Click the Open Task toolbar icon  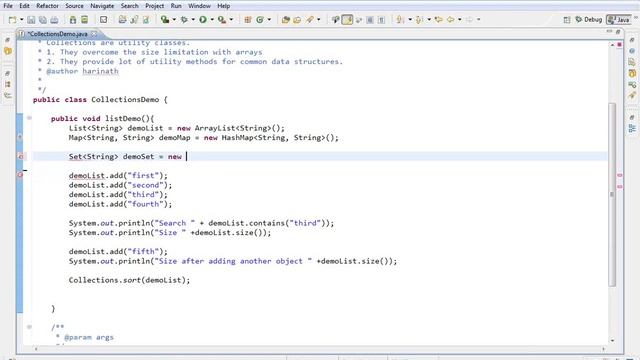297,20
